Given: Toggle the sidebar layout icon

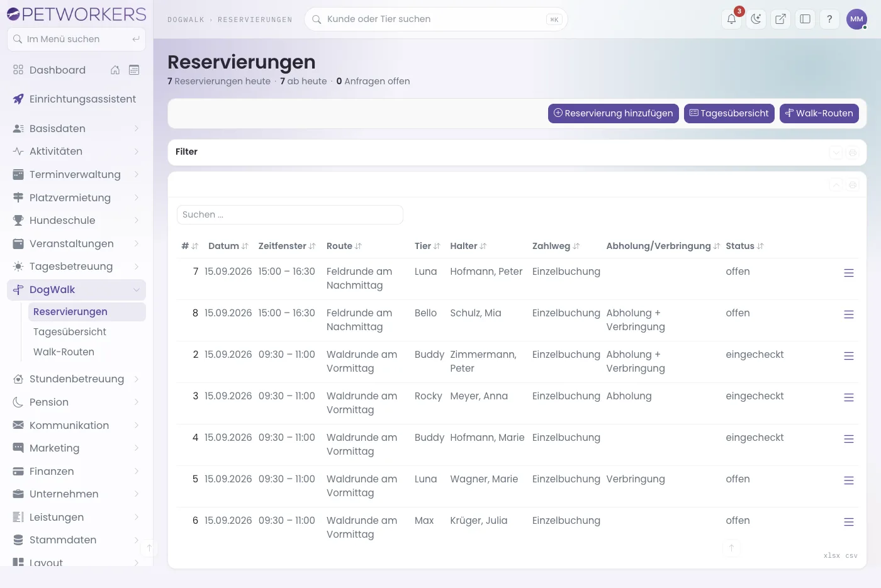Looking at the screenshot, I should pyautogui.click(x=805, y=19).
